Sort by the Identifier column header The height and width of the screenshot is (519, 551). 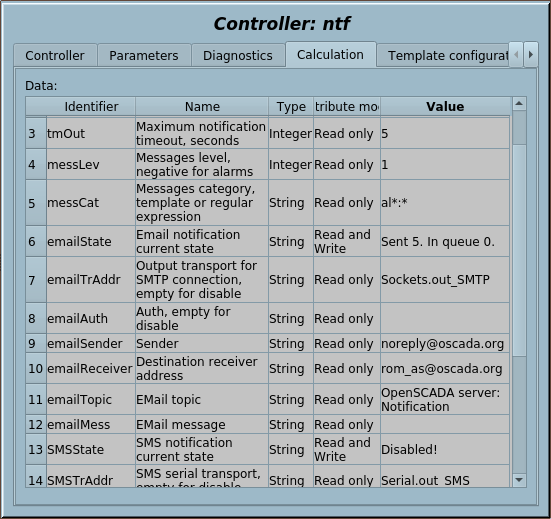pos(91,106)
